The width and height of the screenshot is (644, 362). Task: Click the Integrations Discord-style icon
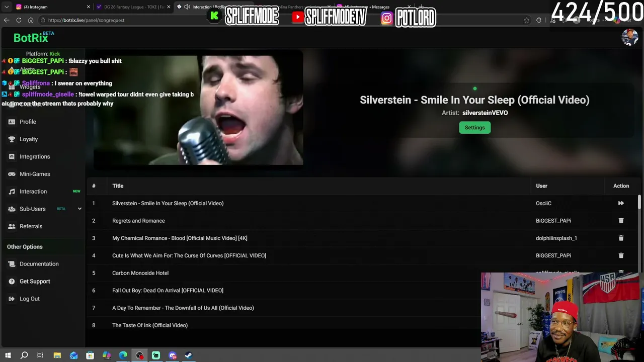coord(12,157)
